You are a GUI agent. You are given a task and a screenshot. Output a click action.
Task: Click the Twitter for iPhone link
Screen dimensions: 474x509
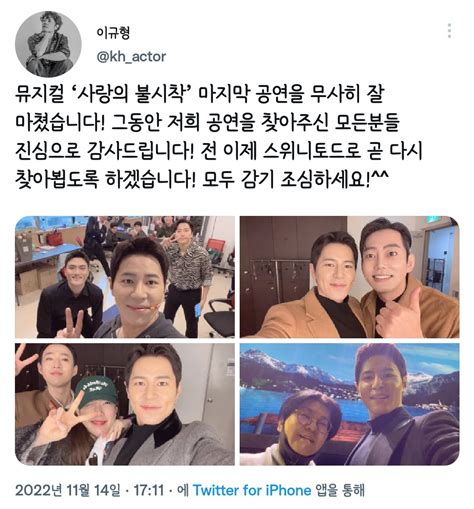coord(252,490)
